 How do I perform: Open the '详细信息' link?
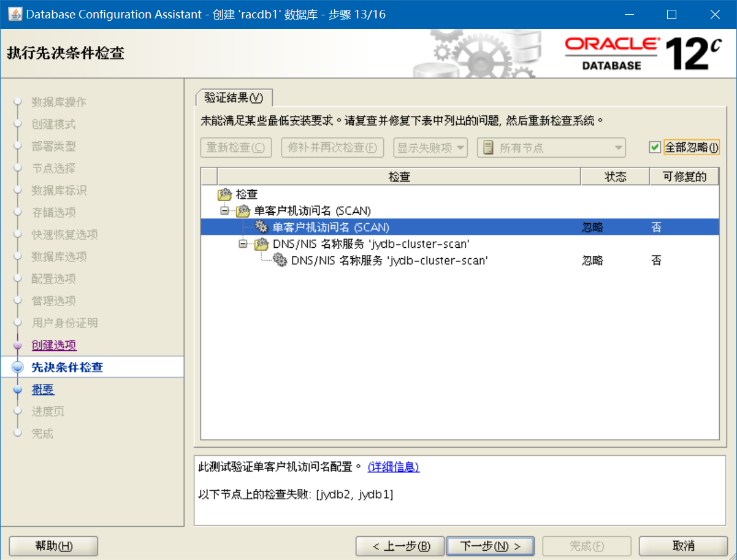point(394,467)
